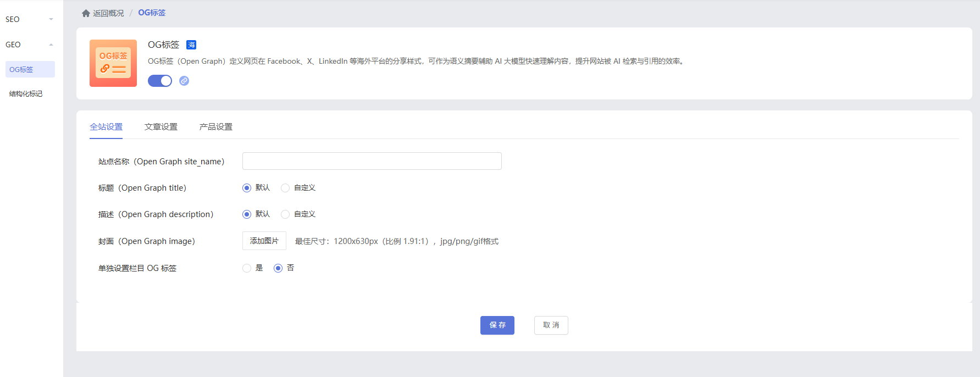Collapse the GEO sidebar menu arrow
The width and height of the screenshot is (980, 377).
pyautogui.click(x=51, y=45)
